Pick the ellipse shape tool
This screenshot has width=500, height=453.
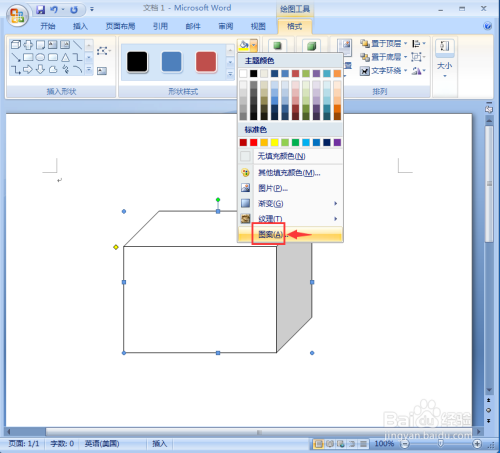pos(40,57)
